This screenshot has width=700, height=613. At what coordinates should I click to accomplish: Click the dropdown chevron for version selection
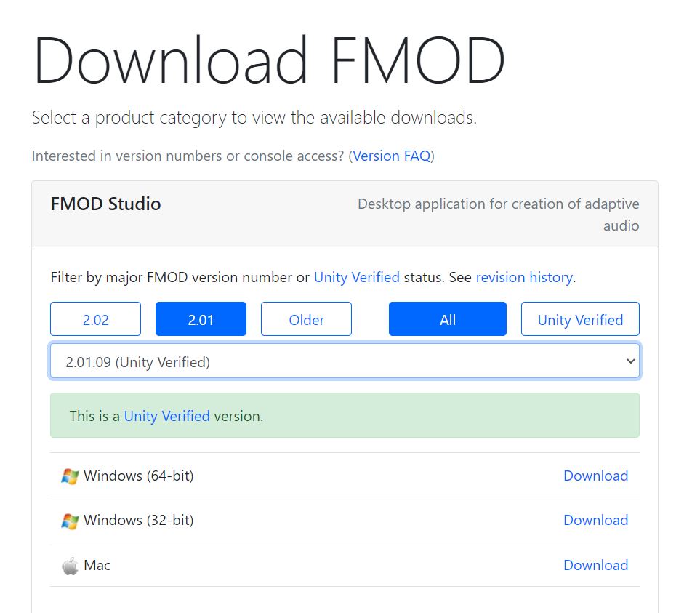[x=629, y=360]
